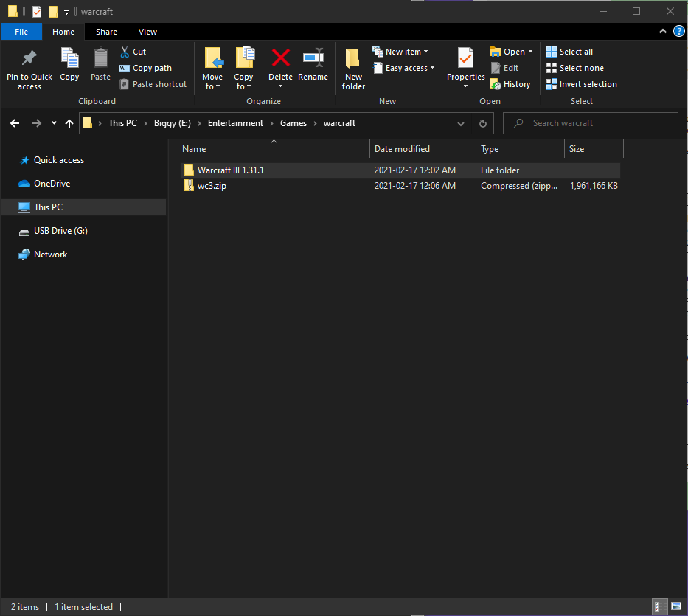Viewport: 688px width, 616px height.
Task: Open Customize Quick Access Toolbar dropdown
Action: click(66, 12)
